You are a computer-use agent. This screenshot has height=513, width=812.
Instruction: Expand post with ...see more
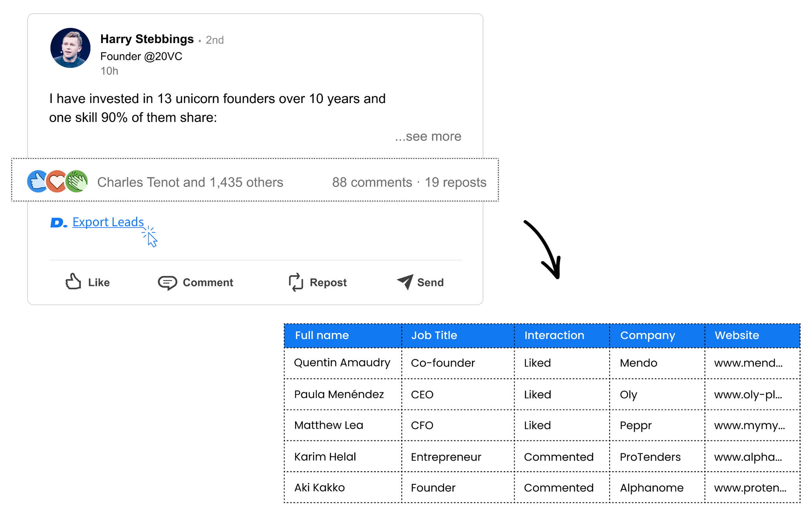coord(428,136)
